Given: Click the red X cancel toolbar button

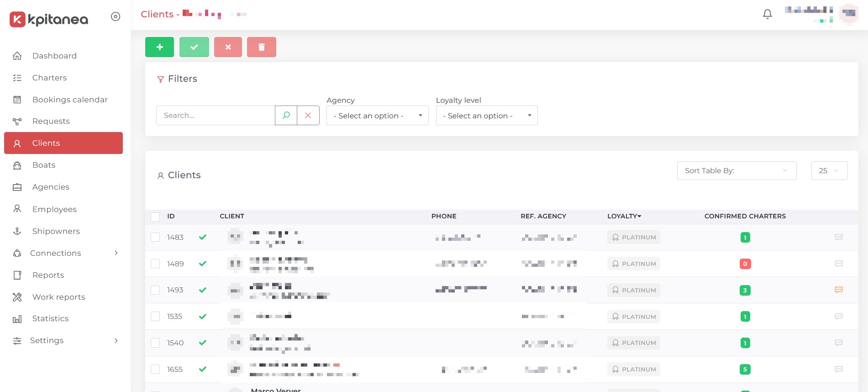Looking at the screenshot, I should pos(228,47).
